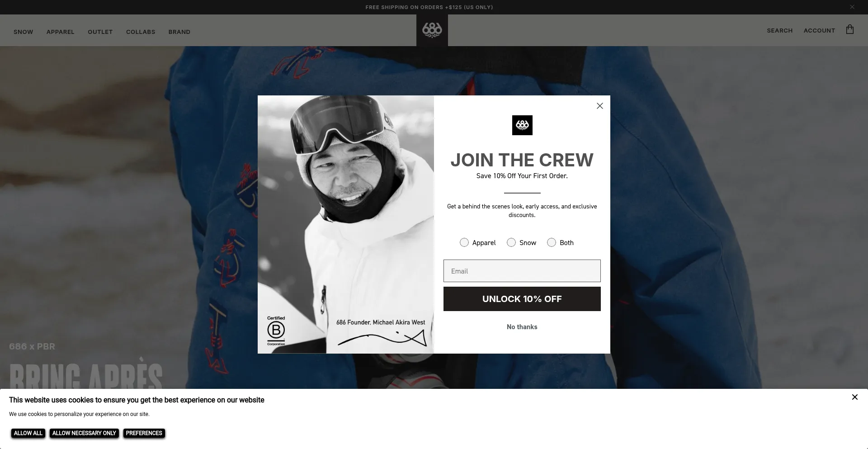Click the 686 logo in header
This screenshot has height=449, width=868.
(x=432, y=30)
